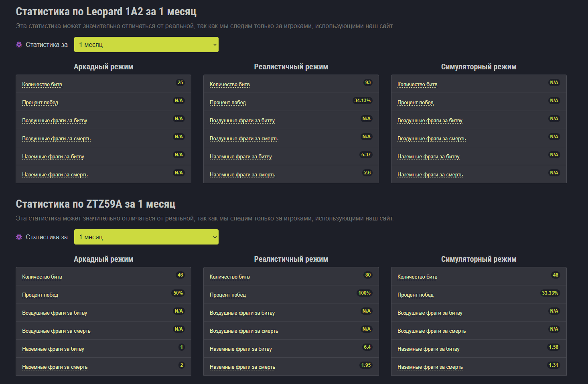Click 'Количество битв' in Leopard 1A2 Симуляторный режим

[x=418, y=84]
